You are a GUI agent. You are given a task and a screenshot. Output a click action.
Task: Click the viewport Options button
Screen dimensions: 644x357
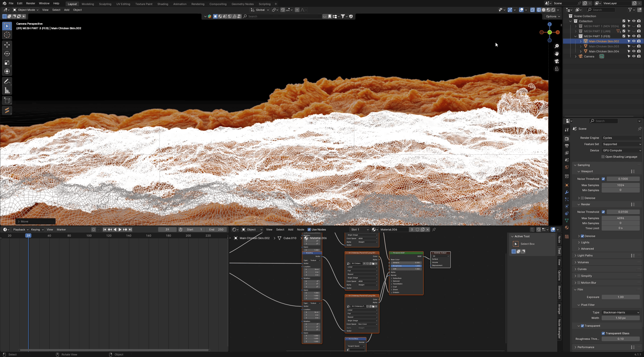coord(553,16)
